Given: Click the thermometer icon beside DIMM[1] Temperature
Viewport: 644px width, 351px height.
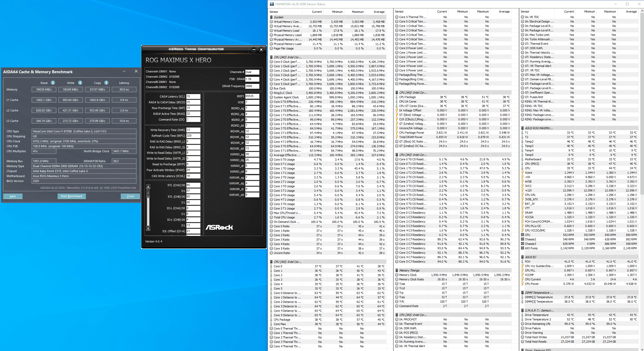Looking at the screenshot, I should (x=522, y=297).
